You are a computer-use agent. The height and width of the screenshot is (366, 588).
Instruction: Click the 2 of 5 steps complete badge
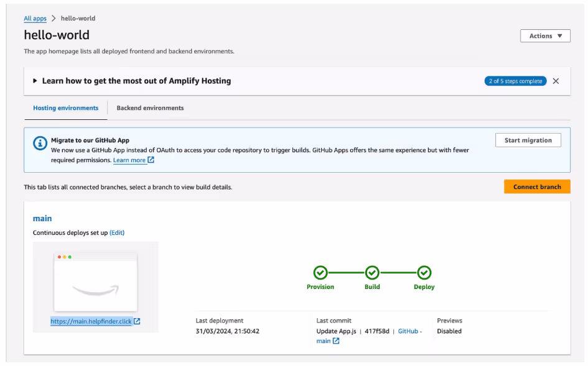pyautogui.click(x=515, y=81)
